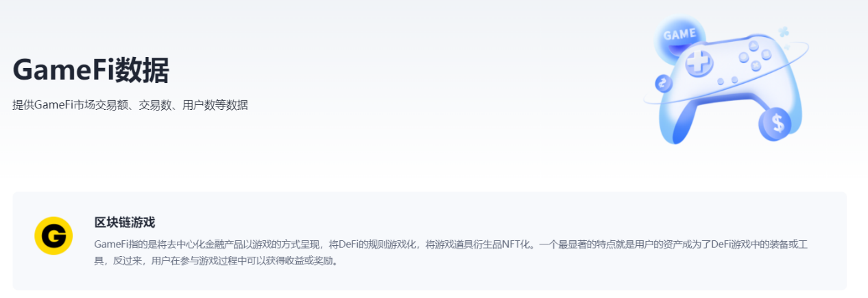Click the dollar sign coin below the controller
Screen dimensions: 868x298
(775, 124)
